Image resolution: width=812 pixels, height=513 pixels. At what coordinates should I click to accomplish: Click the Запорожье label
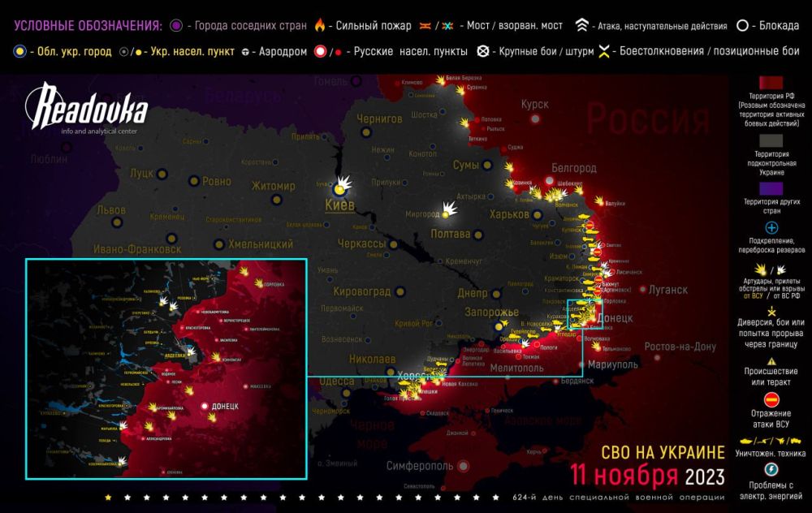[x=491, y=313]
